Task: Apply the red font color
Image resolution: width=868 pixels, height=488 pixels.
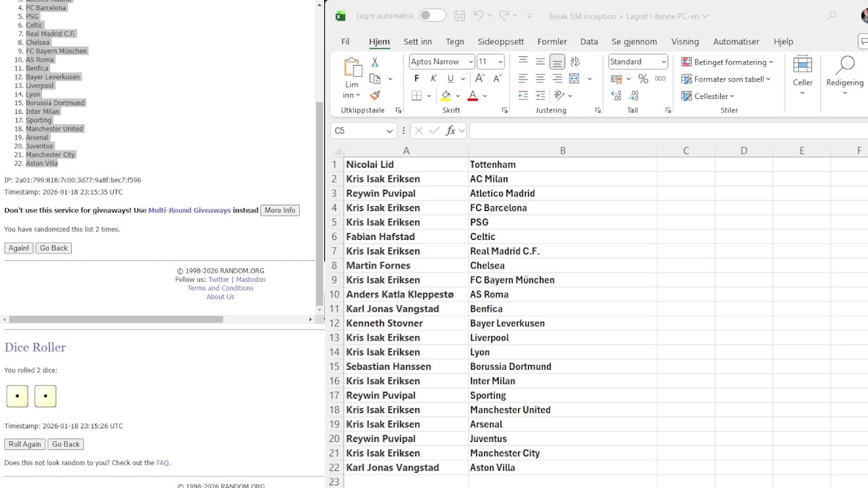Action: (x=473, y=96)
